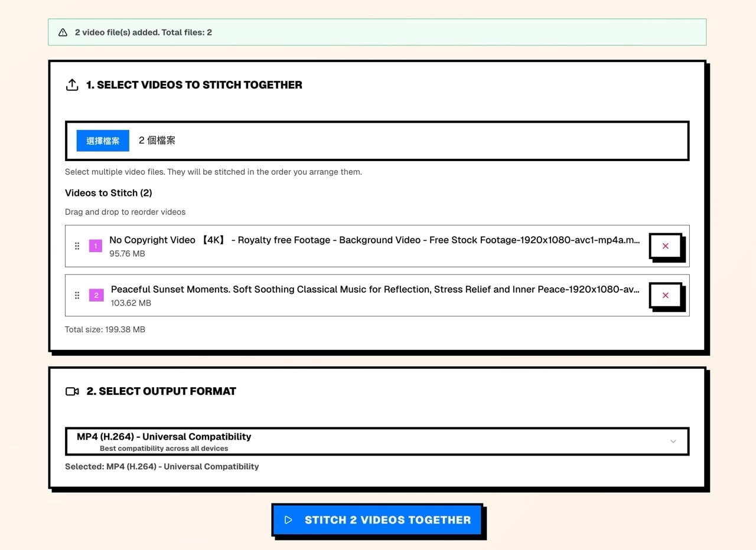756x550 pixels.
Task: Click the warning triangle icon in the notification banner
Action: tap(63, 32)
